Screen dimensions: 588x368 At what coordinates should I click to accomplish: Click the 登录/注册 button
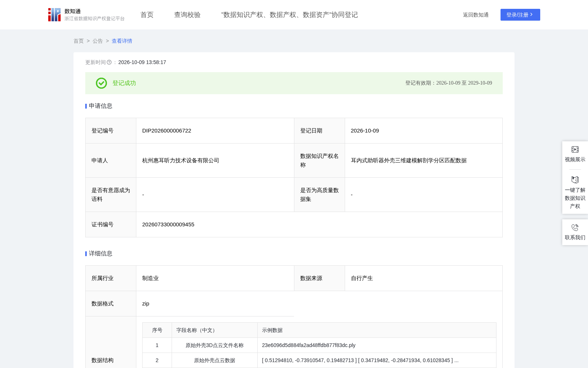pos(520,15)
